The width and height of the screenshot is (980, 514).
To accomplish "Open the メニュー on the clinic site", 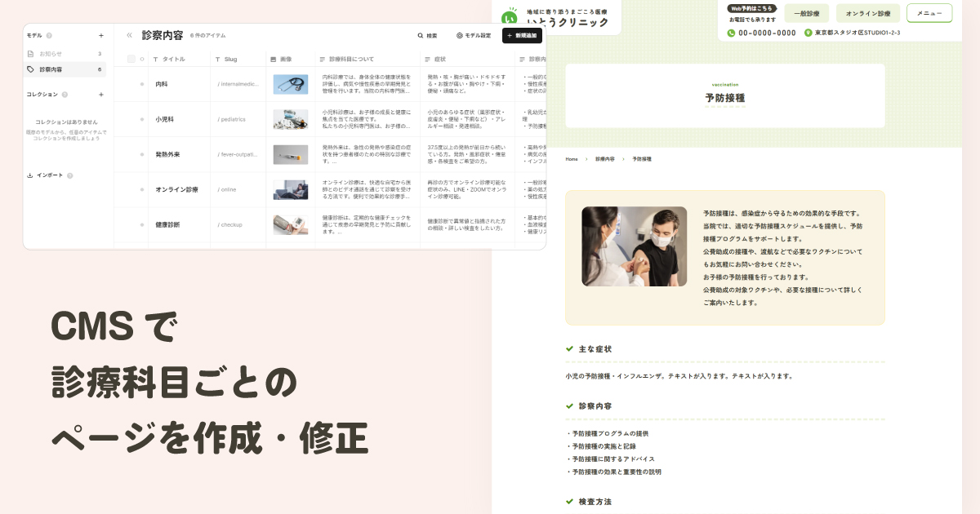I will [x=929, y=14].
